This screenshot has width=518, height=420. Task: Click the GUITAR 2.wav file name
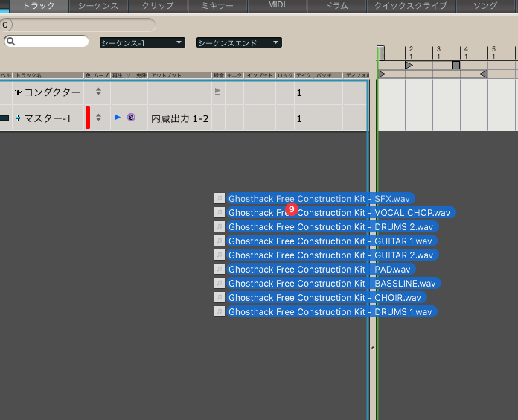coord(333,255)
